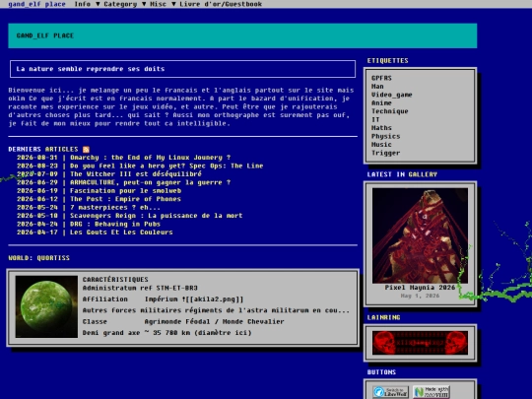Open article 7 masterpieces ? eh...
This screenshot has width=532, height=399.
click(x=115, y=207)
